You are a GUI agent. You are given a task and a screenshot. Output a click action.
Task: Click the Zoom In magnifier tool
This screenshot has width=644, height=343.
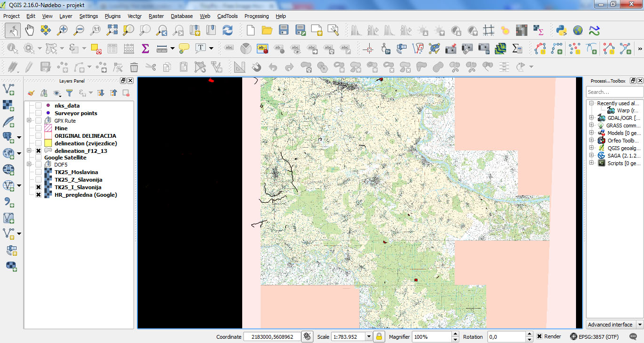tap(62, 30)
